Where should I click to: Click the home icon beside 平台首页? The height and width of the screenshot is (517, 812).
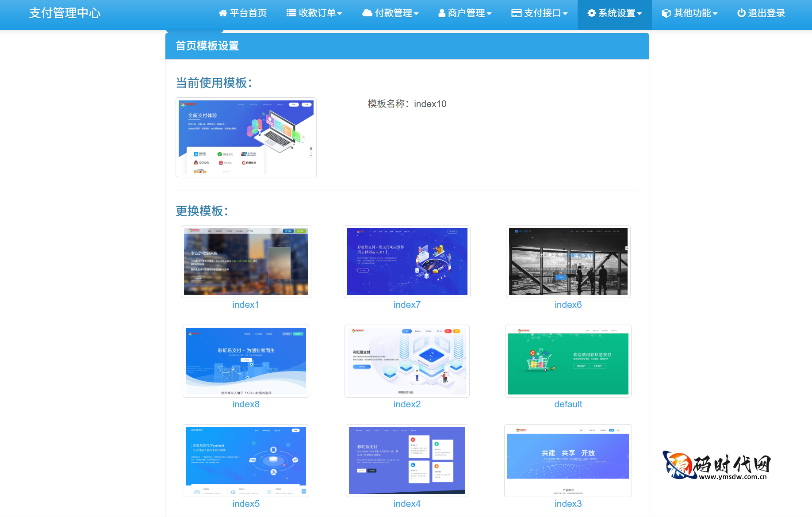click(222, 13)
